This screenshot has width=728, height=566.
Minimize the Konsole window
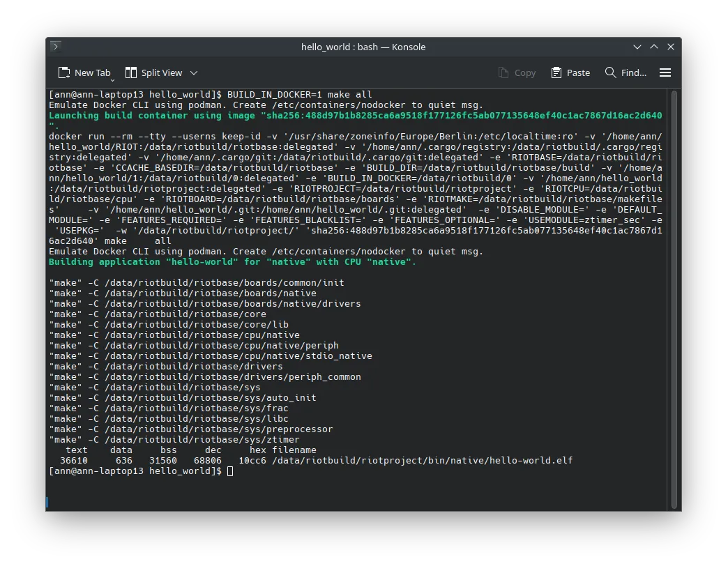pos(637,47)
